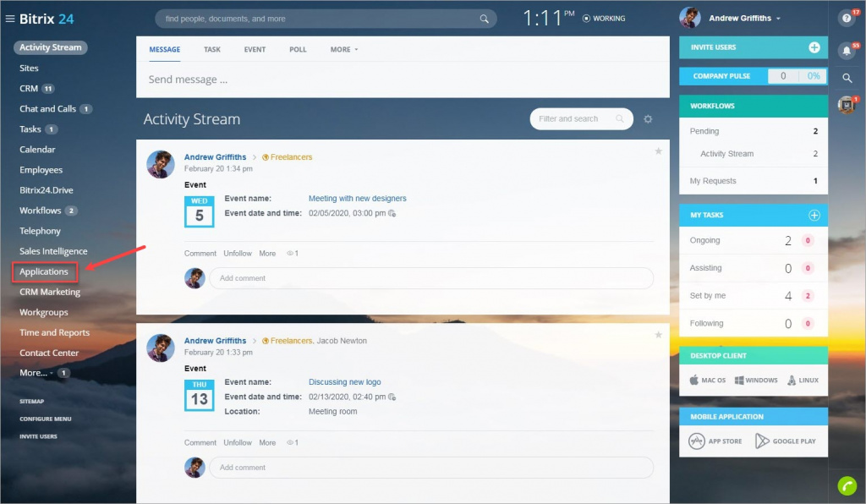Open More on the Meeting with new designers post
Screen dimensions: 866x504
(267, 254)
